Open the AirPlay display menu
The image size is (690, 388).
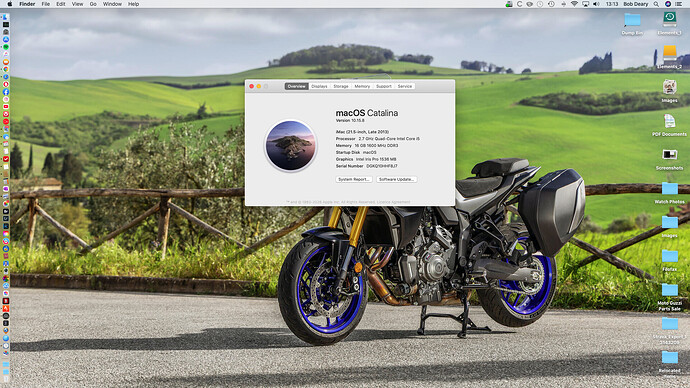point(585,4)
